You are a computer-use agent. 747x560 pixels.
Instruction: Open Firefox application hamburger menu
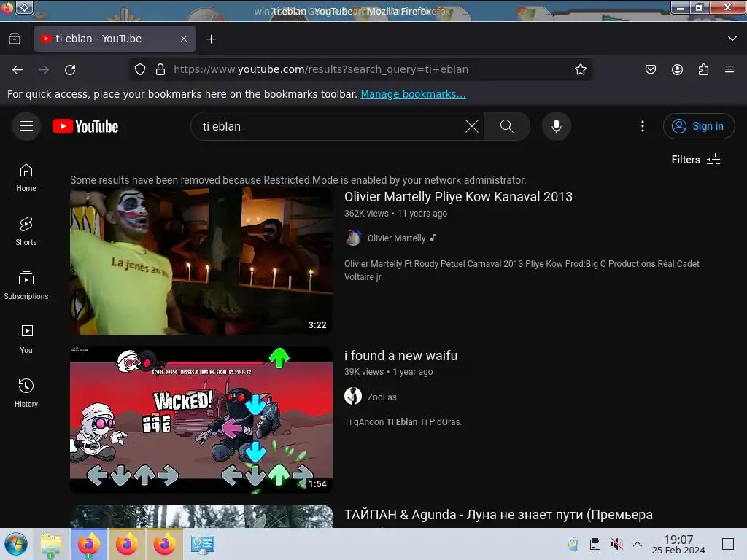(729, 69)
